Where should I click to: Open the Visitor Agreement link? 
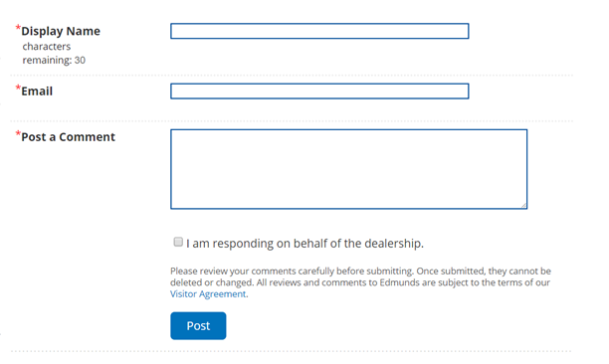tap(208, 294)
